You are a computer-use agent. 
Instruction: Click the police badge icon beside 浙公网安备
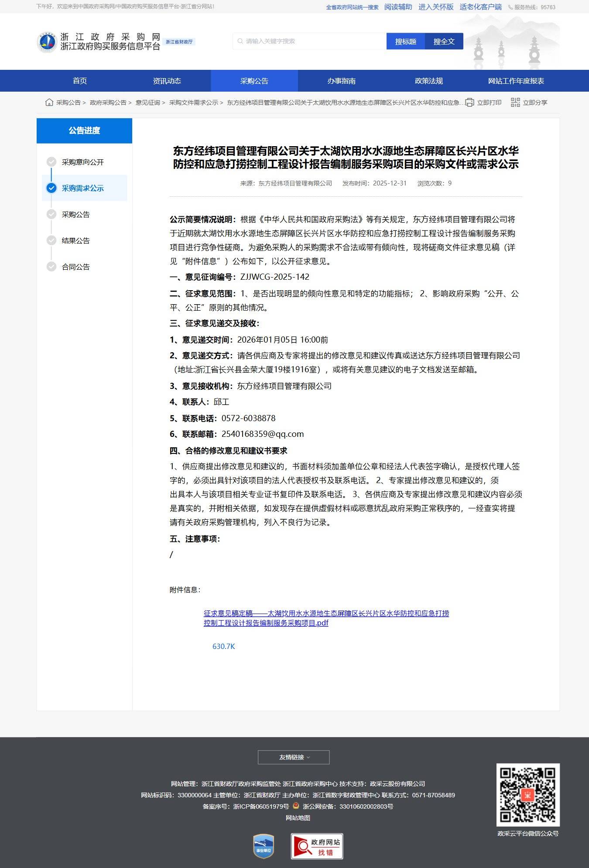[x=296, y=806]
